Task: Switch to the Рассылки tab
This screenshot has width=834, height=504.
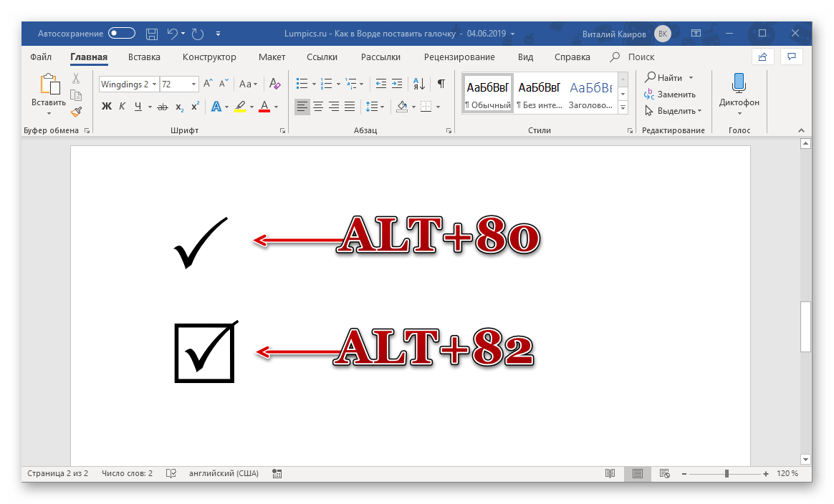Action: [x=381, y=57]
